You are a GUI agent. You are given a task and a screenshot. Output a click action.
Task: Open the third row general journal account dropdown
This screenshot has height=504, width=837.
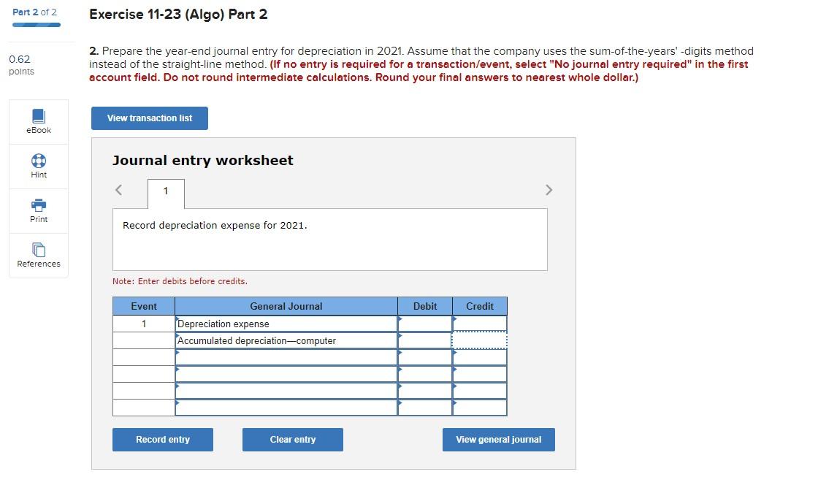[286, 357]
